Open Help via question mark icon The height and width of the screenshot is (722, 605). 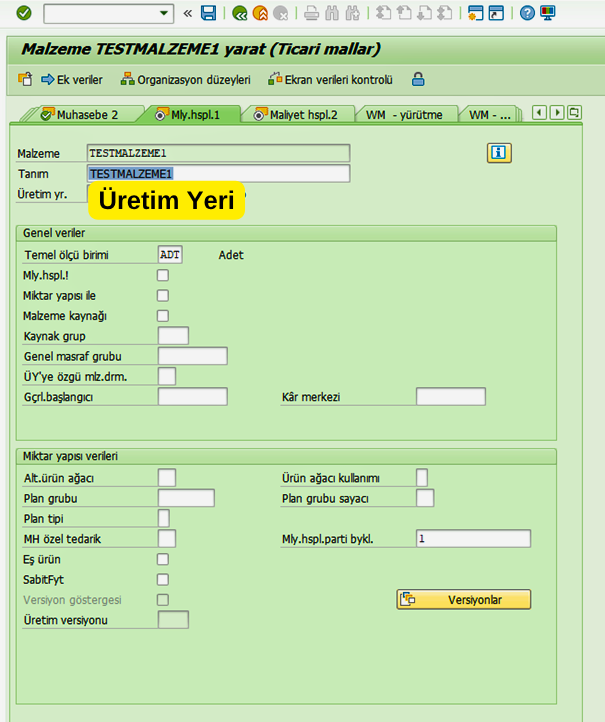tap(527, 13)
